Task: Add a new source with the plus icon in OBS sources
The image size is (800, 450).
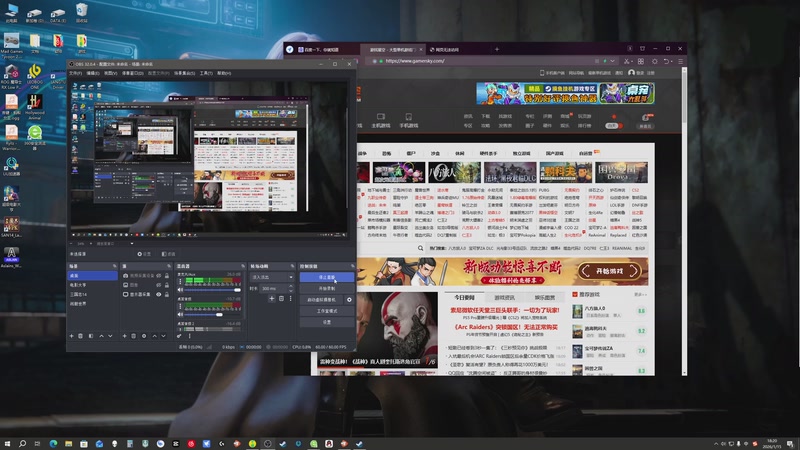Action: [x=124, y=336]
